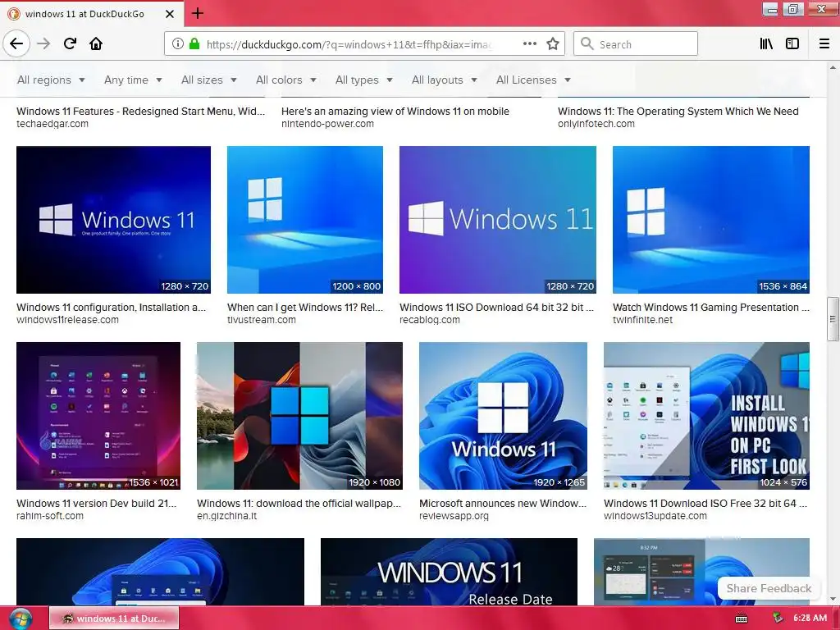Click 'Windows 11 configuration, Installation a...' title

(111, 308)
